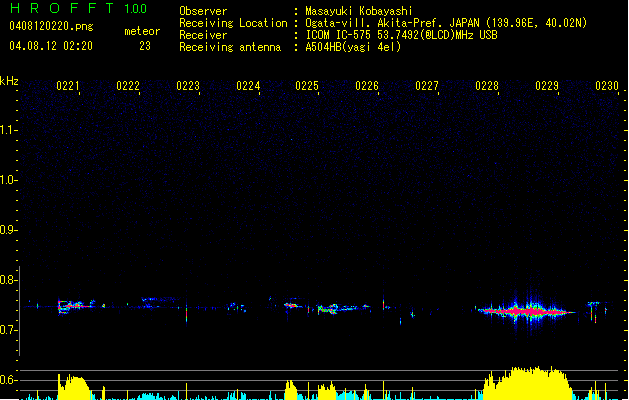This screenshot has height=400, width=629.
Task: Select the meteor count 23
Action: coord(145,46)
